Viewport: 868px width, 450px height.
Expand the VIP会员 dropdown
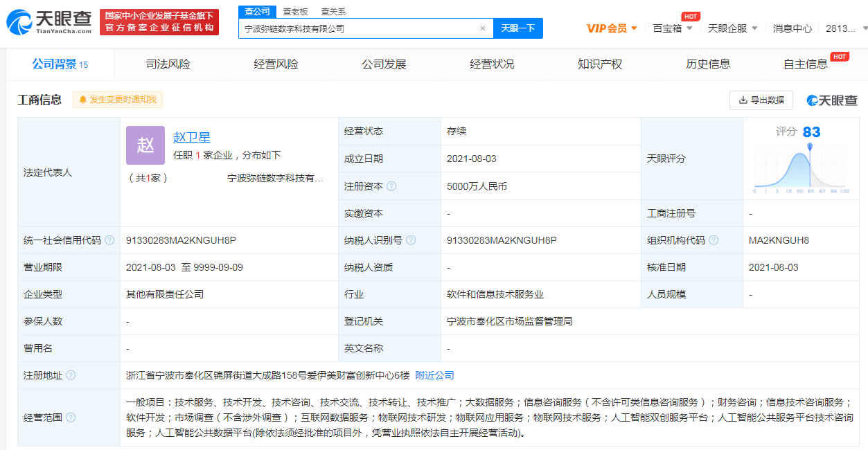tap(612, 28)
